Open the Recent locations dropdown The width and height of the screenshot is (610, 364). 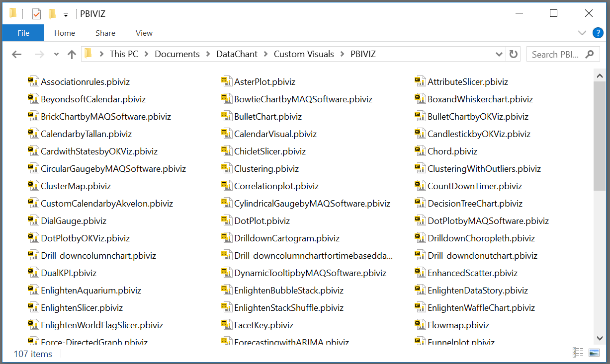coord(56,54)
